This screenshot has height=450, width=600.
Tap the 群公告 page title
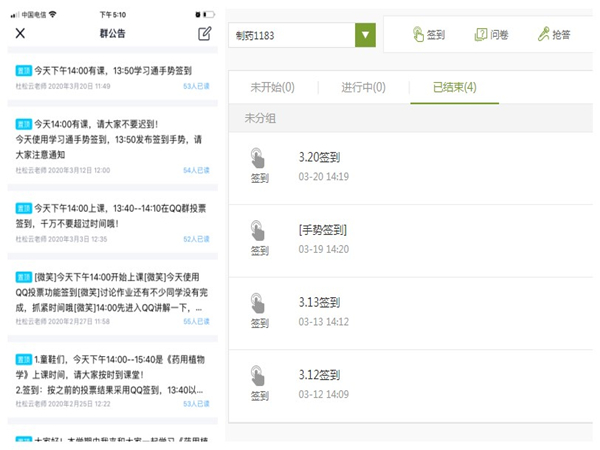coord(112,33)
